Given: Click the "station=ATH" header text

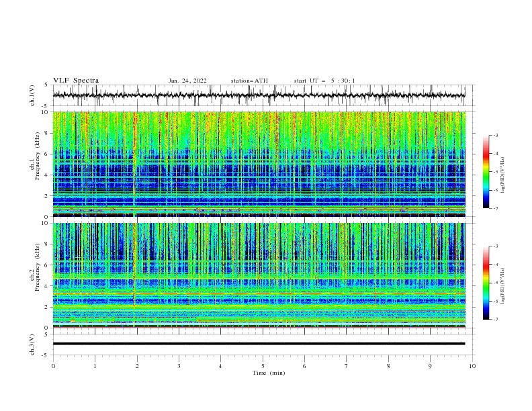Looking at the screenshot, I should tap(249, 81).
